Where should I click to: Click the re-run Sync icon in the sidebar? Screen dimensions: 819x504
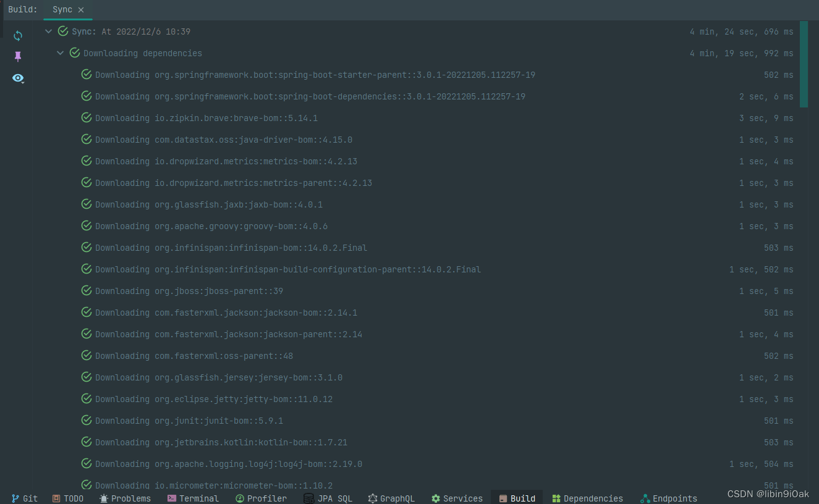coord(18,35)
